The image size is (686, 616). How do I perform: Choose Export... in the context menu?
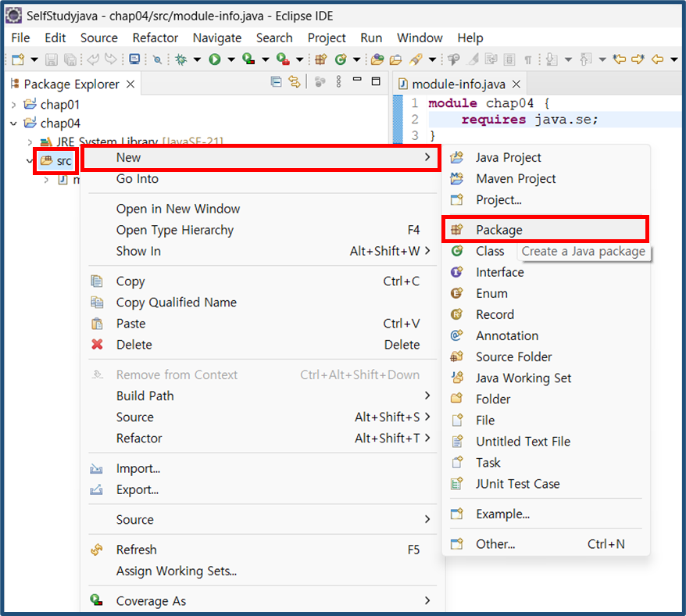pyautogui.click(x=261, y=489)
